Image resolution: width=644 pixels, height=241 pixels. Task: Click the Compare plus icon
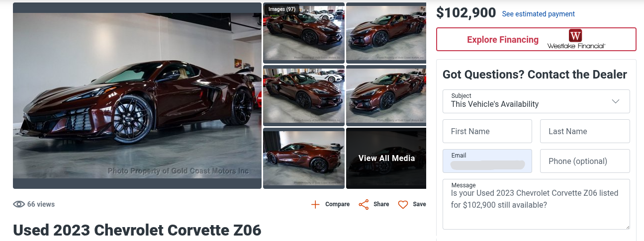315,204
